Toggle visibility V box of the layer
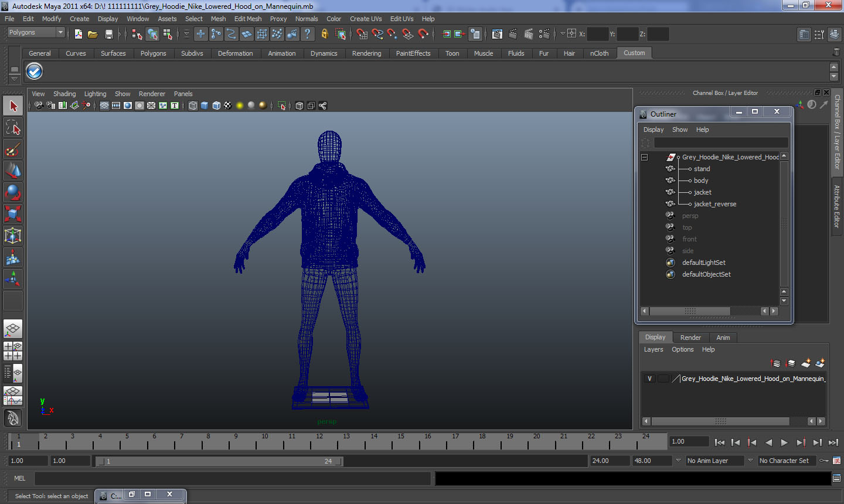The image size is (844, 504). pyautogui.click(x=649, y=379)
